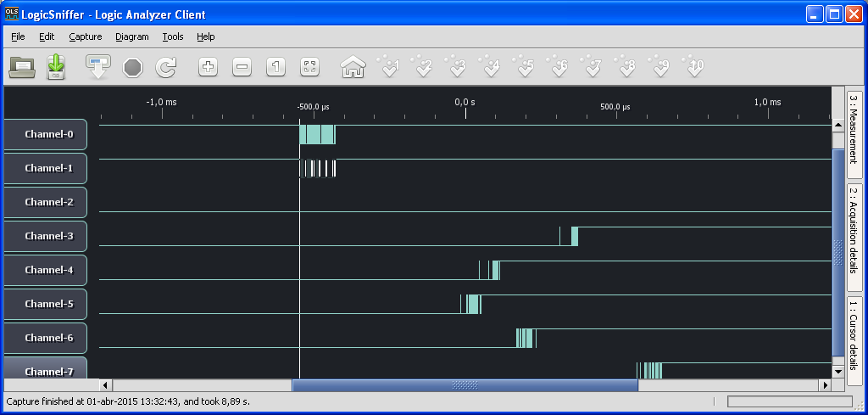Show the Measurement side tab
The image size is (868, 415).
[854, 134]
